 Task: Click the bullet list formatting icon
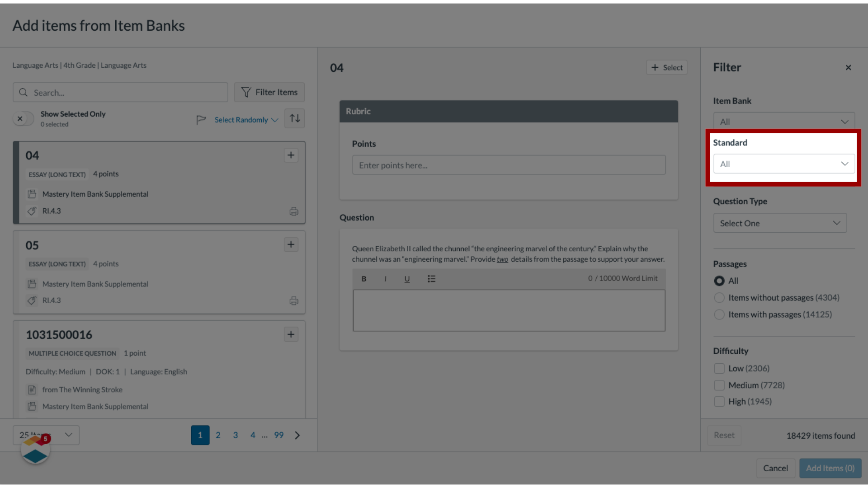click(x=431, y=278)
